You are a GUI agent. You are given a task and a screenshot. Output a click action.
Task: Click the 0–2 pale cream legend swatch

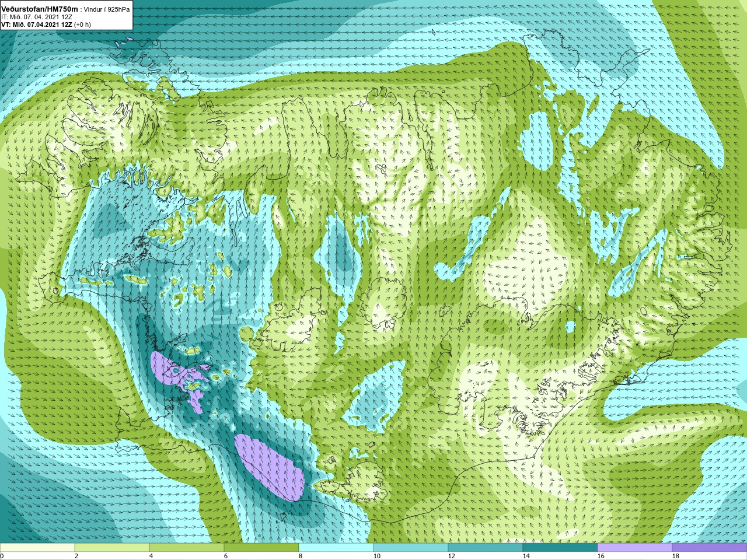point(37,548)
